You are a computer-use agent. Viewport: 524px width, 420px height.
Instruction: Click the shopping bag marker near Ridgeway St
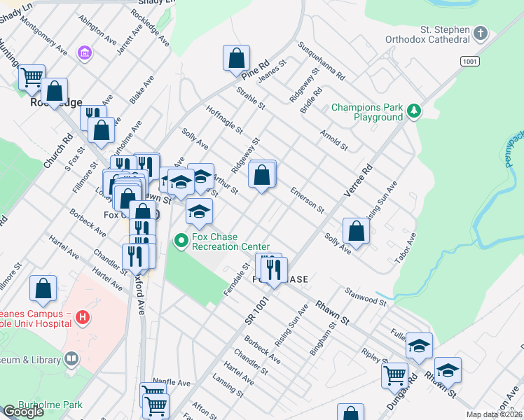261,176
